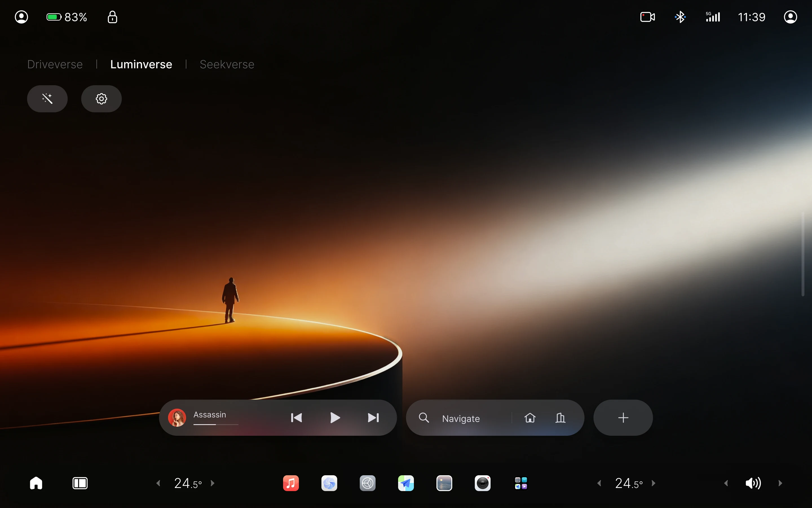Tap the speaker volume icon
812x508 pixels.
coord(753,483)
